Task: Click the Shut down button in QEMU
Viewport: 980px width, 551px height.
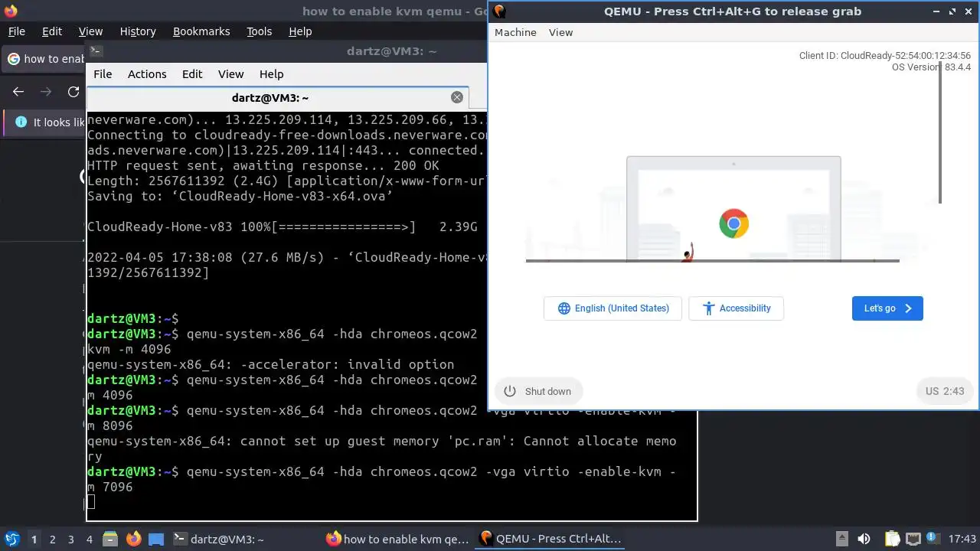Action: (x=538, y=391)
